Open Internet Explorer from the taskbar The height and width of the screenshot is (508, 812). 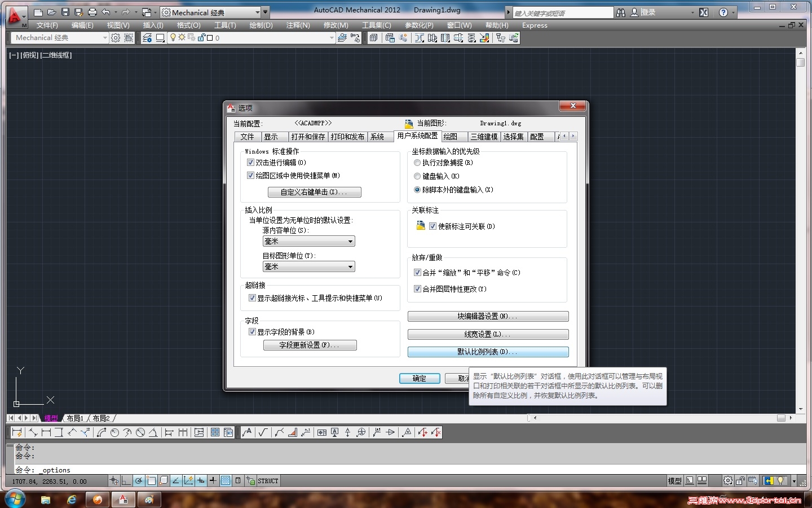72,500
